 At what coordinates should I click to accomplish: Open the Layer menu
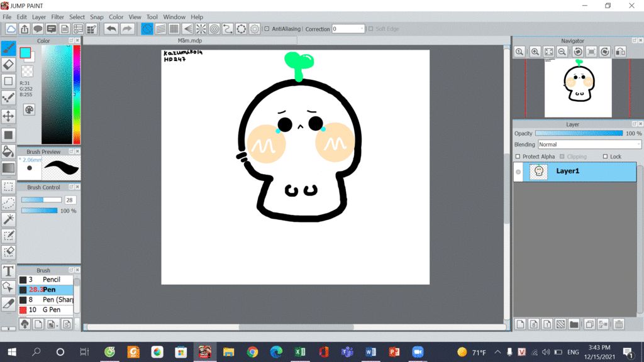(39, 17)
